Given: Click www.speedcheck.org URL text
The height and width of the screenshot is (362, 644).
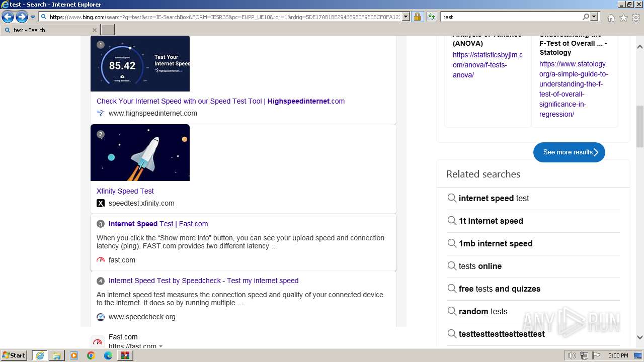Looking at the screenshot, I should pos(142,317).
